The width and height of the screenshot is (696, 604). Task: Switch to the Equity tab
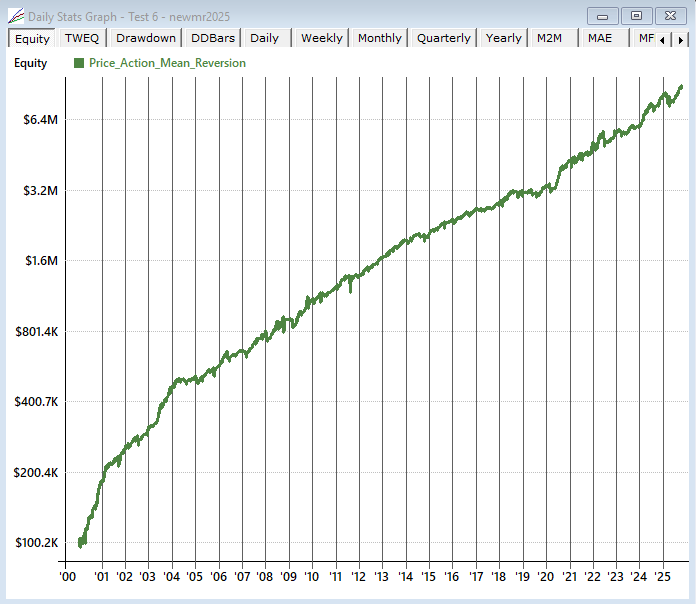coord(32,39)
